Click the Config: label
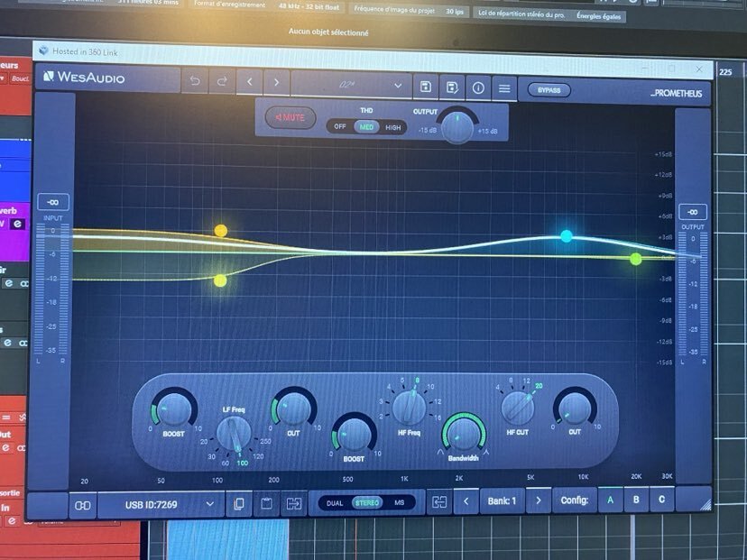The height and width of the screenshot is (560, 747). point(575,500)
